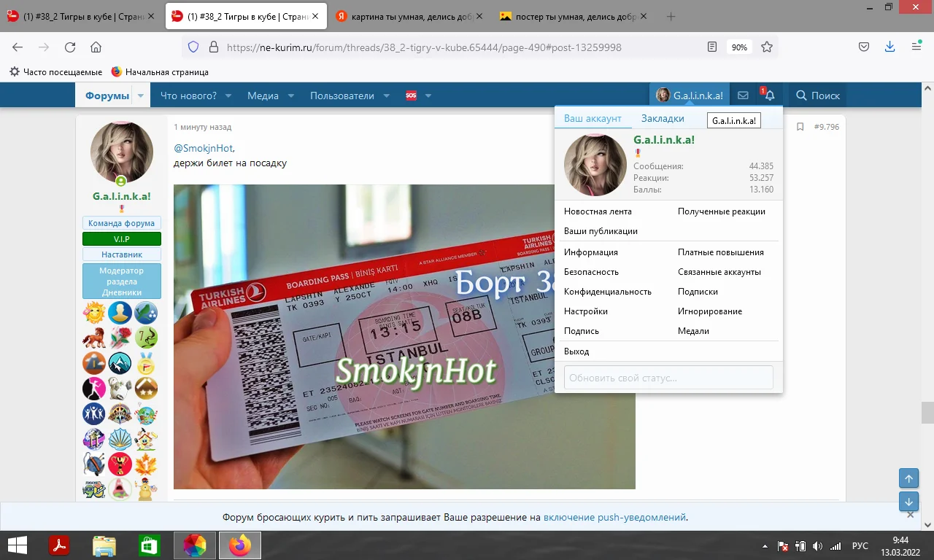
Task: Switch to the постер ты умная tab
Action: 571,17
